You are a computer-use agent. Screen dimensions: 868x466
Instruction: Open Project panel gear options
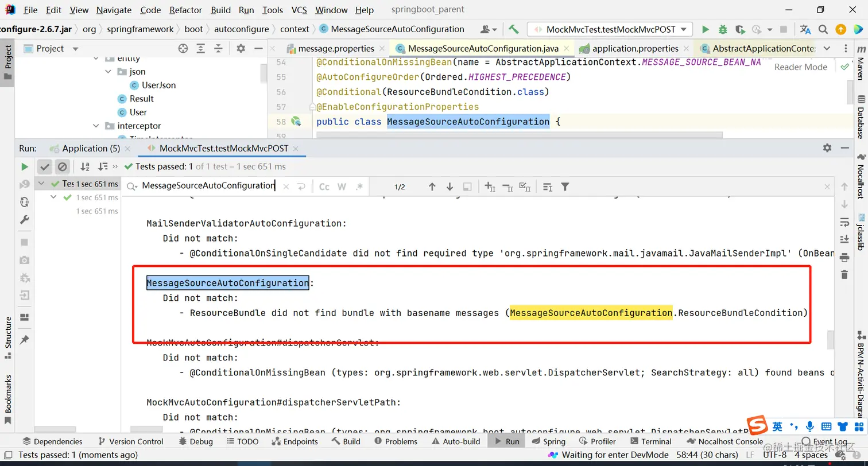(x=241, y=49)
